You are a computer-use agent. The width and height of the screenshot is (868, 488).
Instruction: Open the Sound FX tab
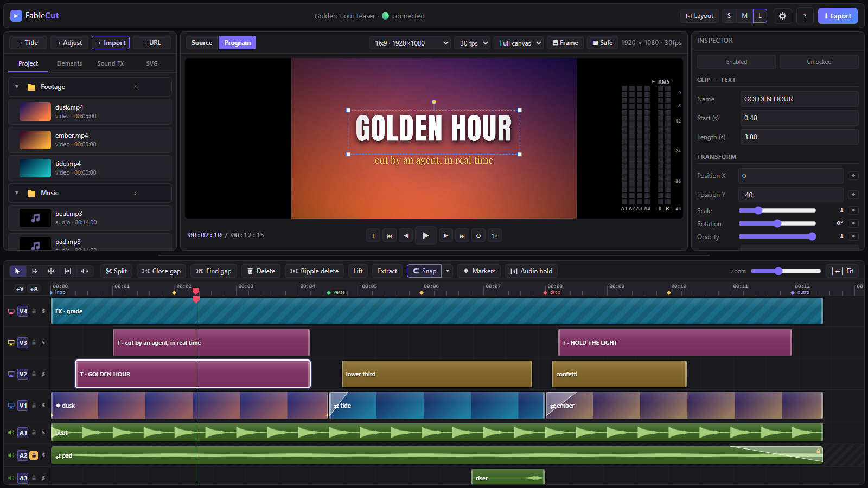111,63
